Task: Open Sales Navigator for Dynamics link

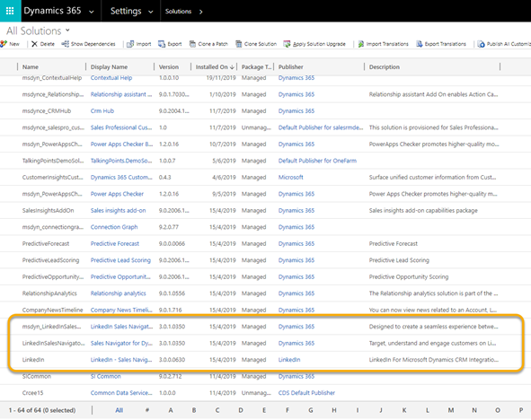Action: pyautogui.click(x=121, y=343)
